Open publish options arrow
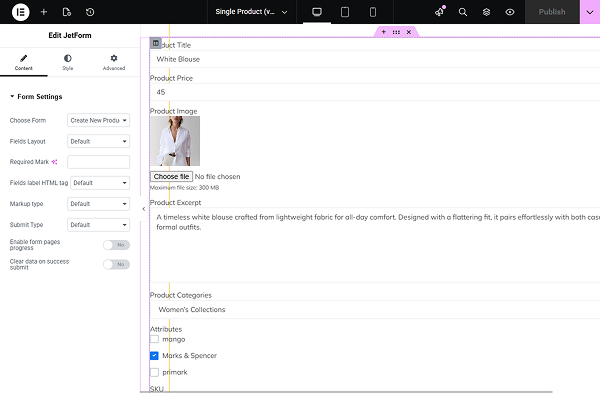The width and height of the screenshot is (600, 393). coord(590,12)
